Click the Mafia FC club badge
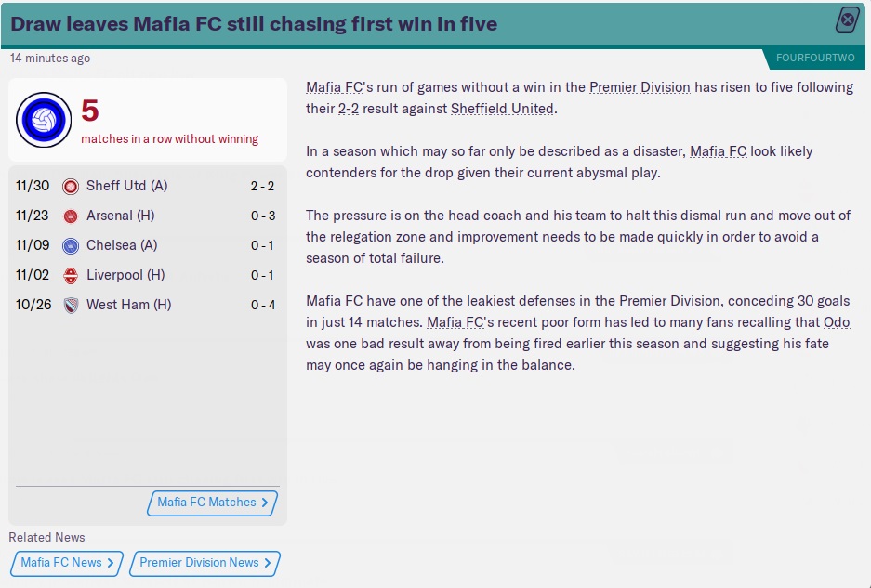Image resolution: width=871 pixels, height=588 pixels. click(x=43, y=120)
